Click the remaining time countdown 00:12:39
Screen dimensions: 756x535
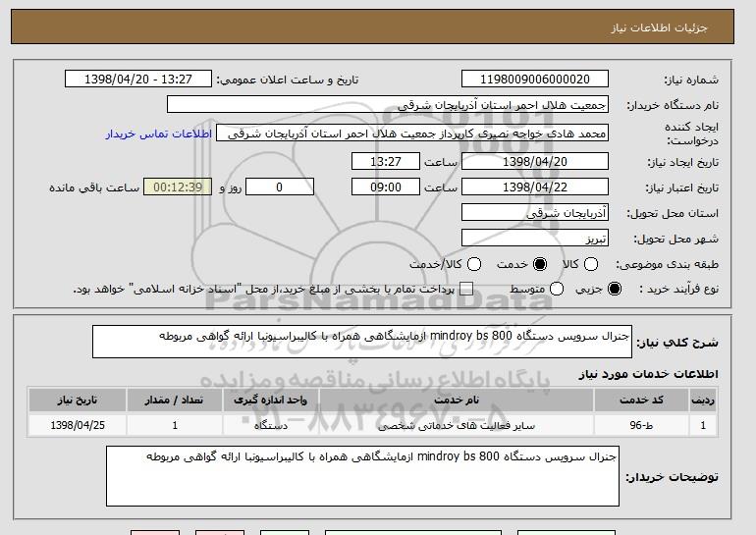(x=178, y=187)
